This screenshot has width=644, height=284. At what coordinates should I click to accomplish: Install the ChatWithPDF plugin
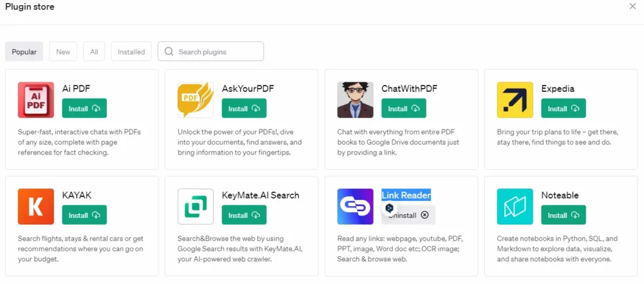pyautogui.click(x=404, y=108)
